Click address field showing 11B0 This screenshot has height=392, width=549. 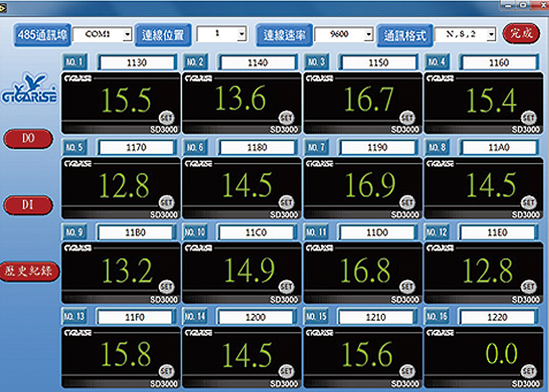[136, 232]
